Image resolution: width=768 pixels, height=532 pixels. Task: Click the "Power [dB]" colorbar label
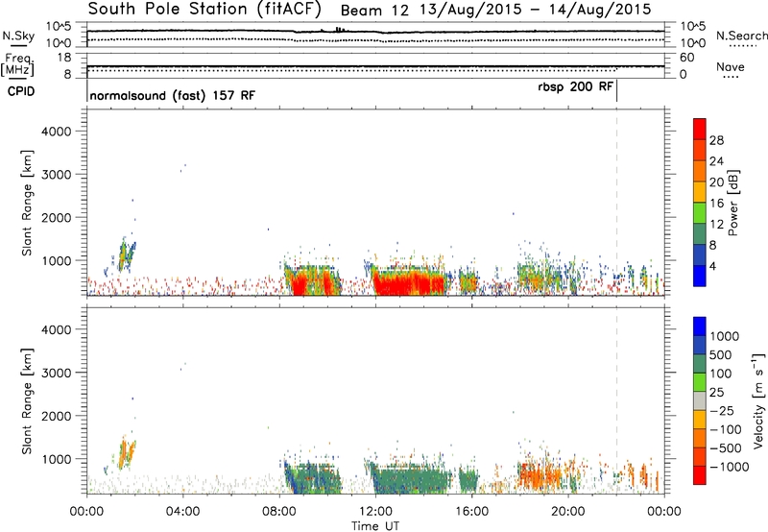[x=733, y=203]
